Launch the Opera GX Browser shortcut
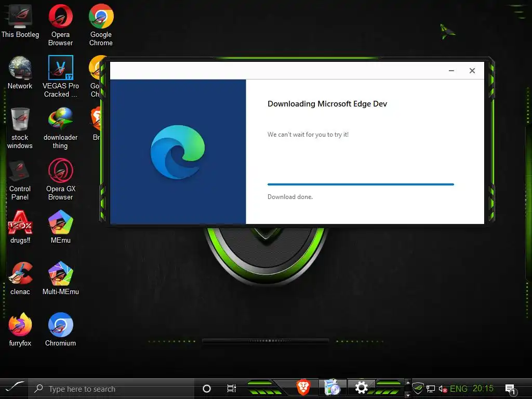Viewport: 532px width, 399px height. coord(60,180)
